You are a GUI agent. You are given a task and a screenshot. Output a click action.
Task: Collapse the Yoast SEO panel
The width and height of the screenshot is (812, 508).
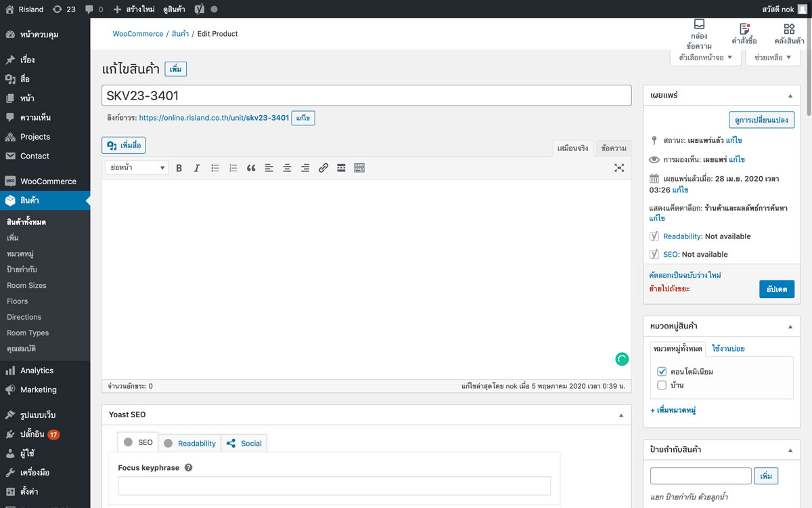(x=621, y=415)
